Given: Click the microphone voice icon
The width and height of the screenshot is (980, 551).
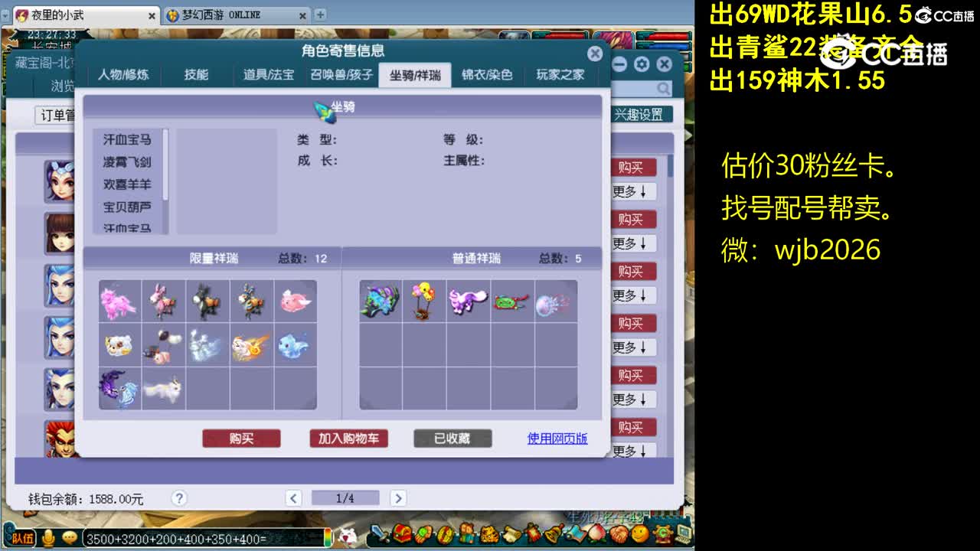Looking at the screenshot, I should click(48, 539).
